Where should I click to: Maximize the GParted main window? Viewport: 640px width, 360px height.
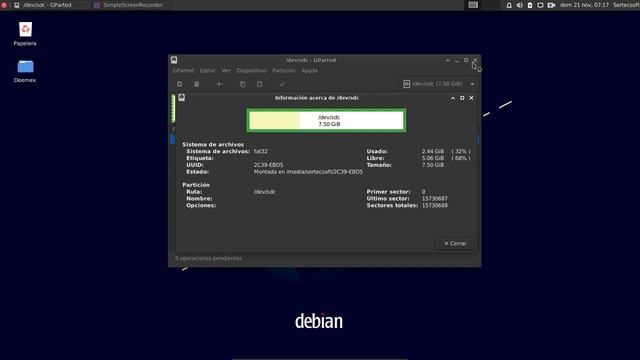[466, 60]
